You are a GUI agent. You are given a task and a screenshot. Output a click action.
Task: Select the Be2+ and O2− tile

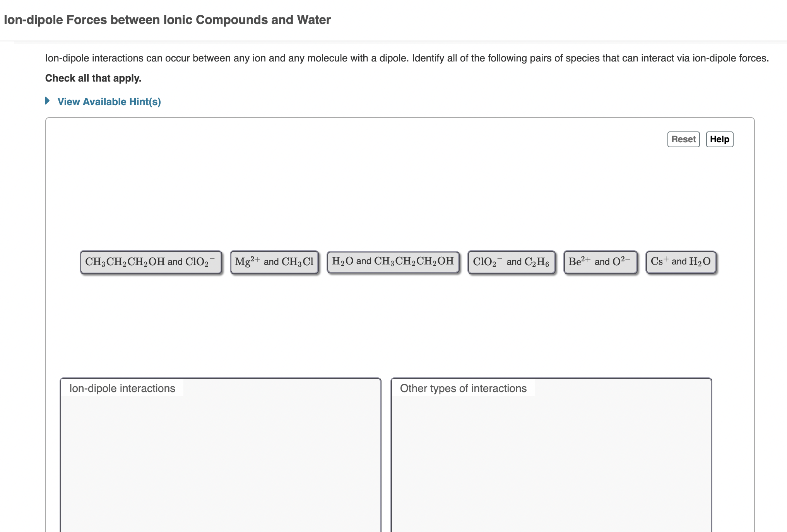click(600, 262)
